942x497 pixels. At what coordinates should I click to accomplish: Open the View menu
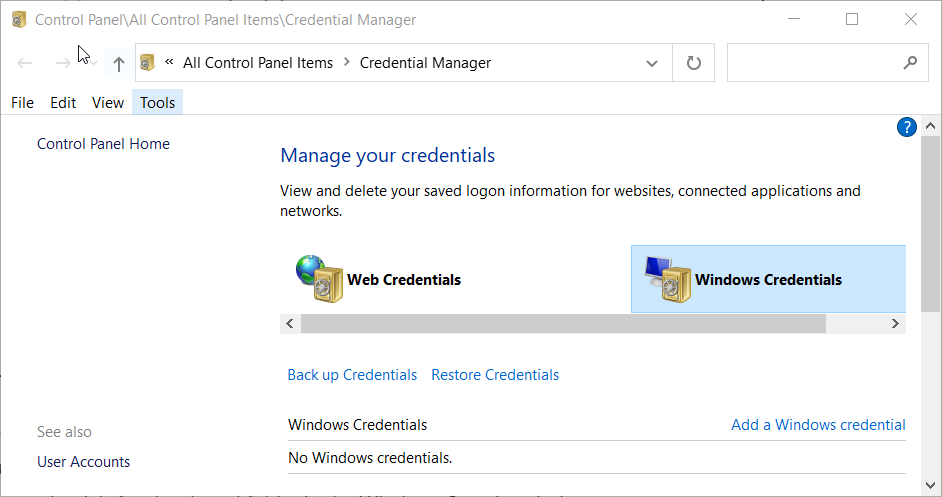click(108, 103)
